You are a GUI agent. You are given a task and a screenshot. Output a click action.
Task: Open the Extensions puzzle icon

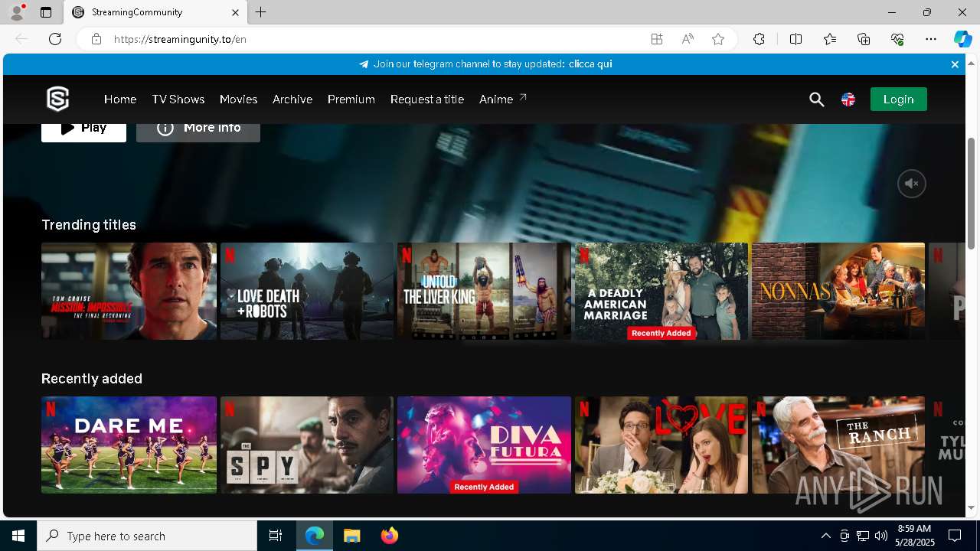click(759, 39)
